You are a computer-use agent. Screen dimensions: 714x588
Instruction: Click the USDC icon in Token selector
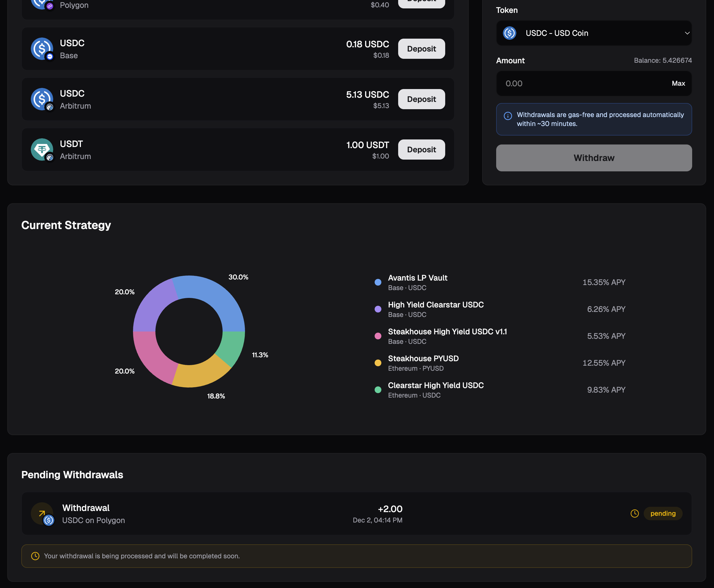coord(509,33)
